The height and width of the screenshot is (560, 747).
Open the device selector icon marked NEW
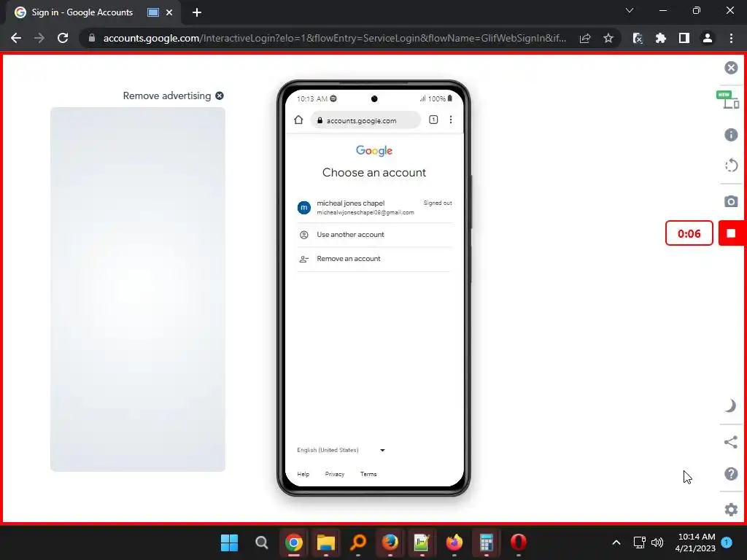tap(728, 100)
